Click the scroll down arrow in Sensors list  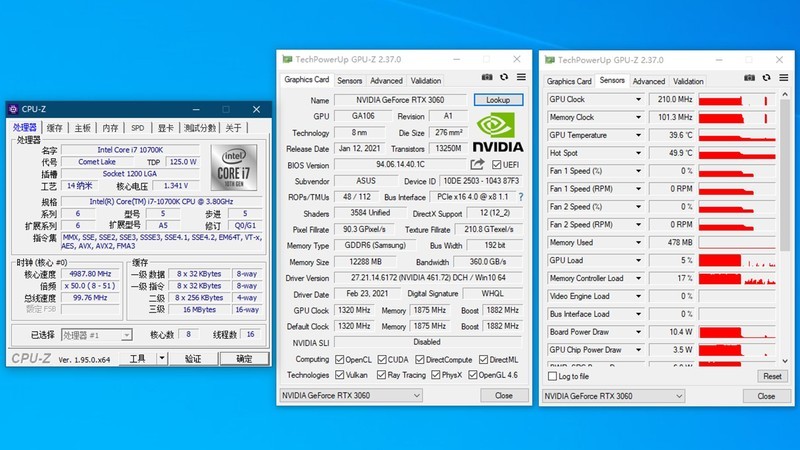(x=785, y=361)
